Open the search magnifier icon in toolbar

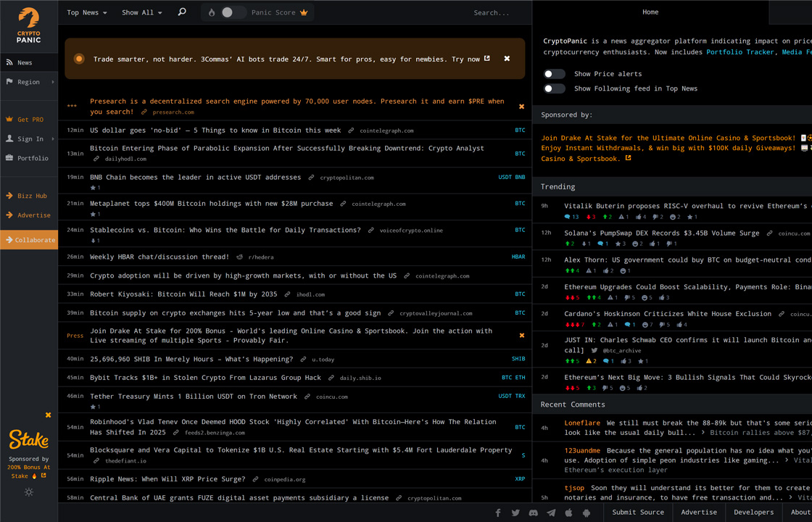182,12
